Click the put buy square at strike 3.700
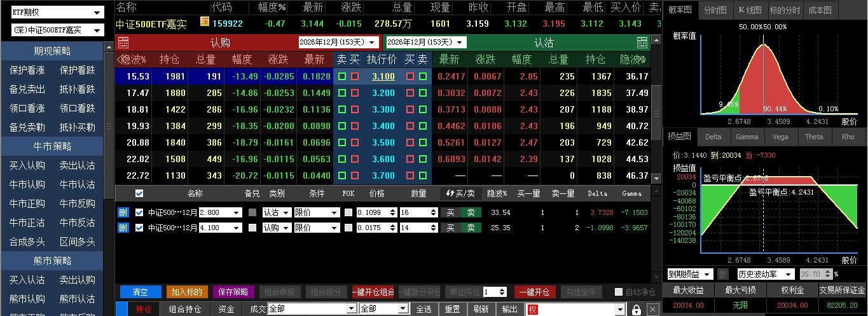The image size is (868, 316). 410,175
